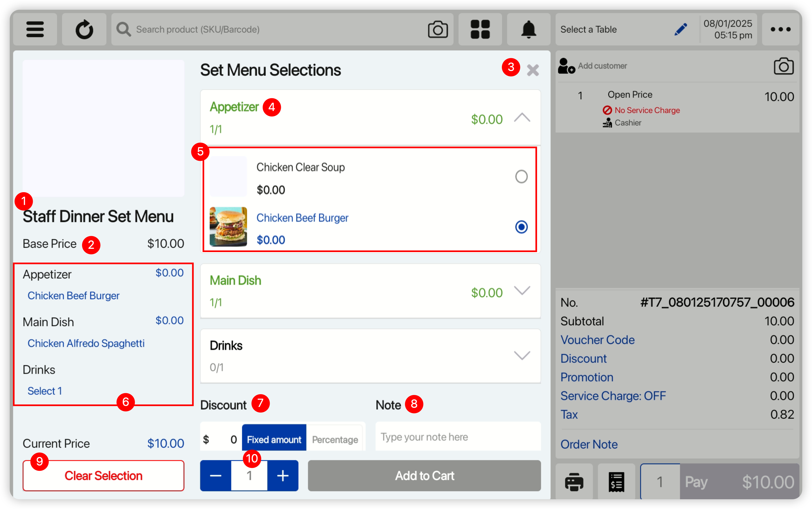Click the Staff Dinner Set Menu title
The height and width of the screenshot is (509, 812).
(x=98, y=216)
